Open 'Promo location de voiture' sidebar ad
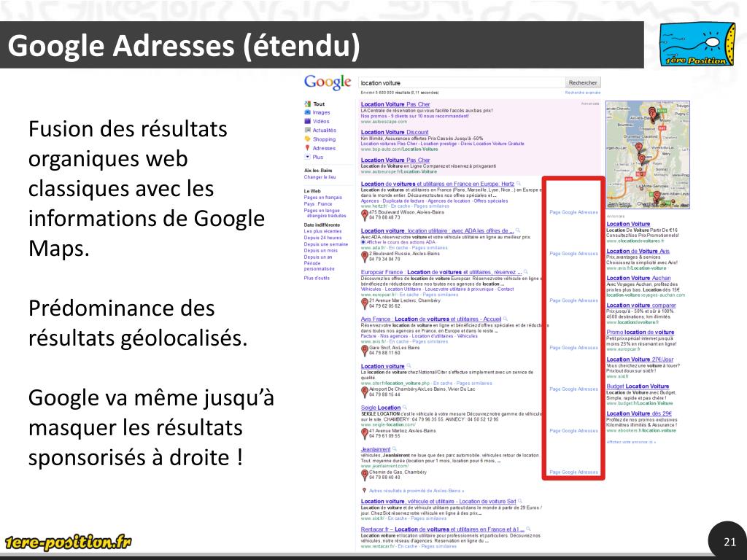This screenshot has width=747, height=560. click(640, 332)
